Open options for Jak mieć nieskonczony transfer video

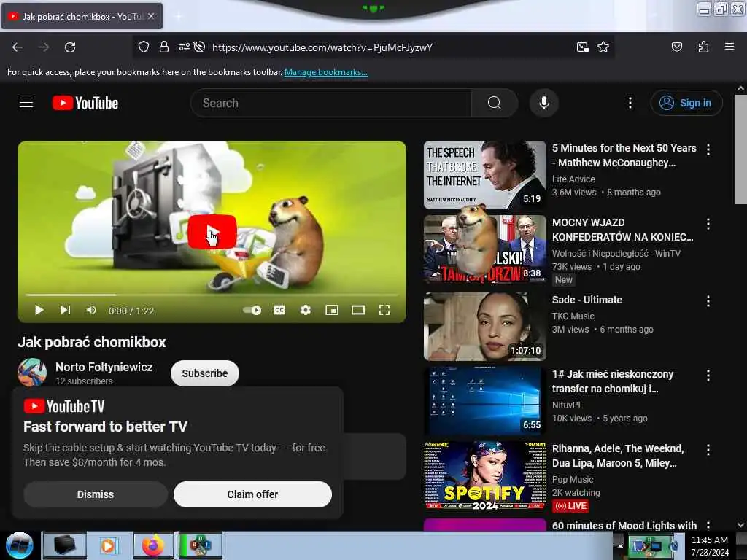pyautogui.click(x=708, y=376)
